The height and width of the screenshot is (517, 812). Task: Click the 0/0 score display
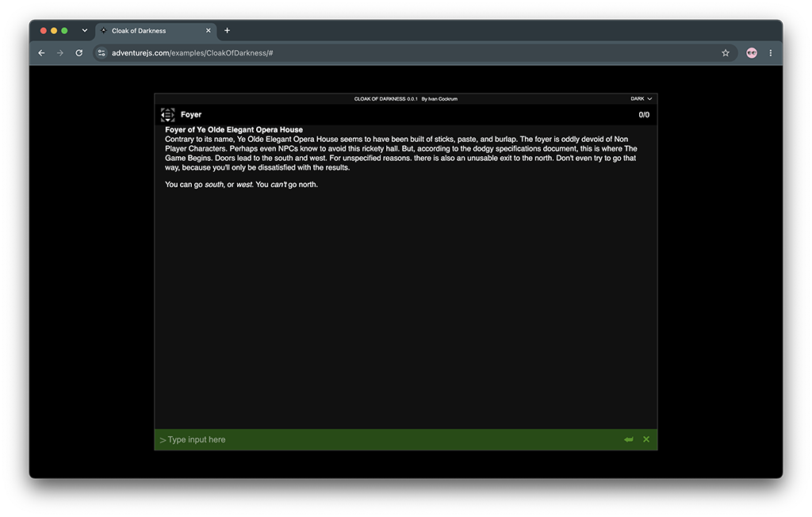pyautogui.click(x=644, y=114)
